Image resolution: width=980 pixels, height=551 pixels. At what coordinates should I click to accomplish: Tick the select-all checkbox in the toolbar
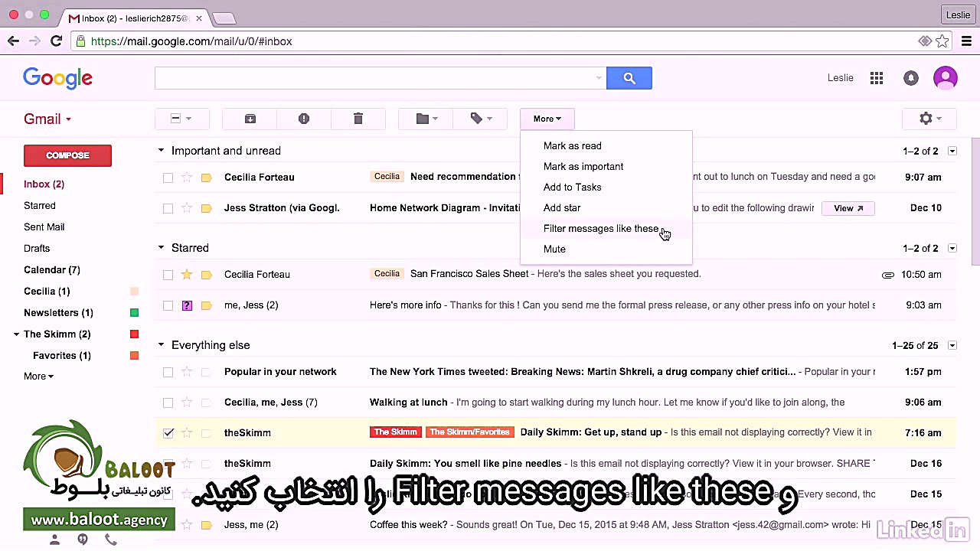click(175, 119)
